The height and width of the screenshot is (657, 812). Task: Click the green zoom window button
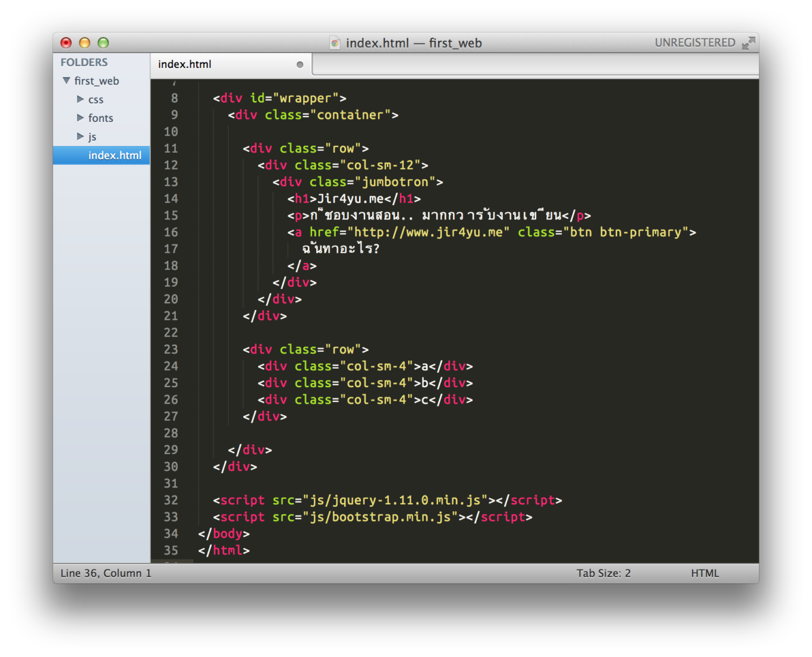103,43
